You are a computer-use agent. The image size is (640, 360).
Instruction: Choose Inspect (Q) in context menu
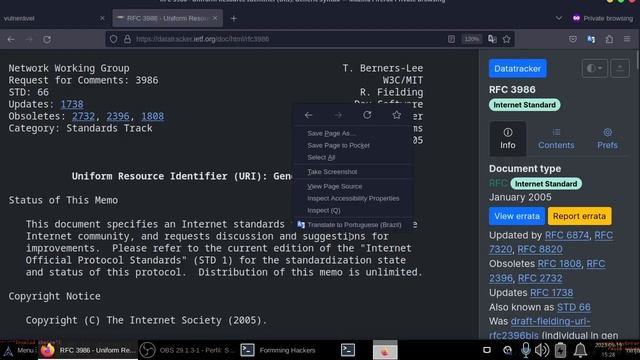point(353,210)
